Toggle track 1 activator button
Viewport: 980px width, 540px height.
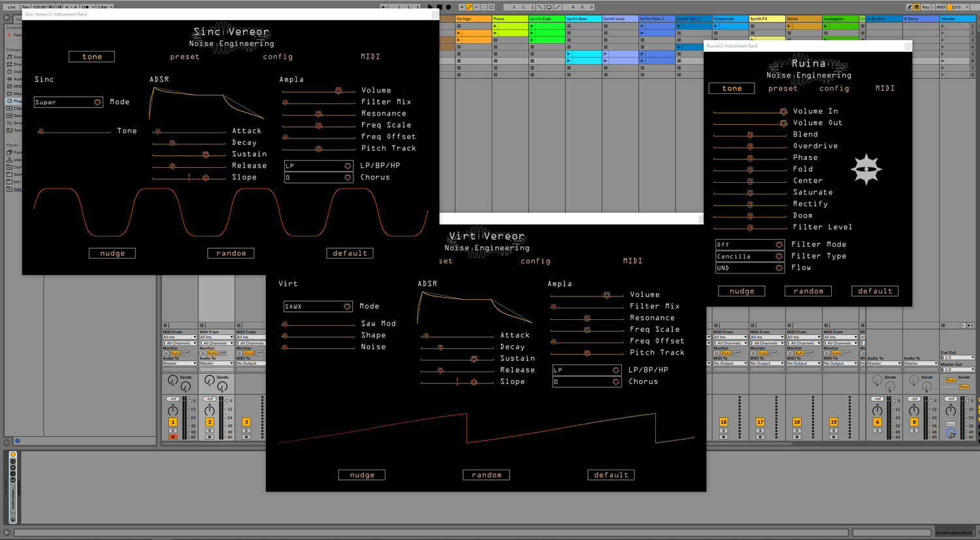[173, 422]
